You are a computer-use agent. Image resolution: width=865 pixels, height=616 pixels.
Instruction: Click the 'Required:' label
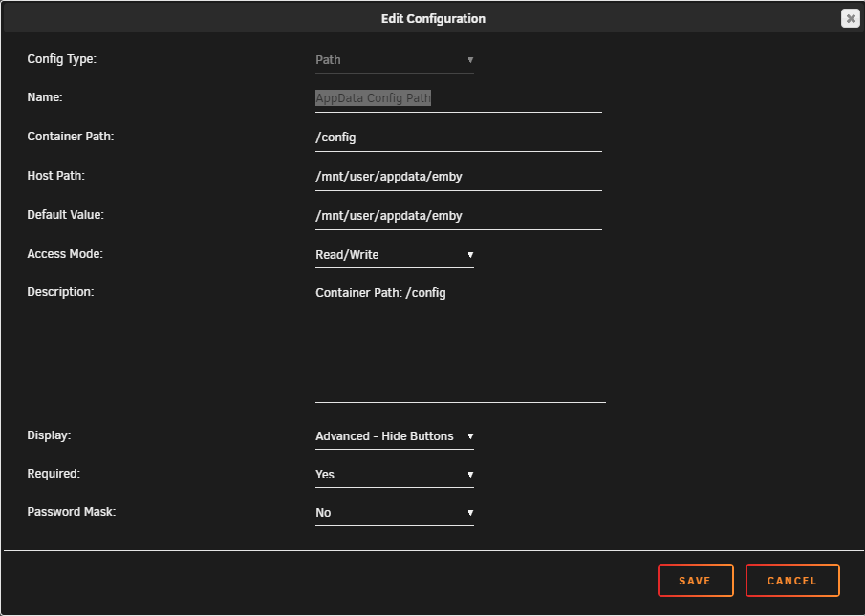click(x=54, y=474)
